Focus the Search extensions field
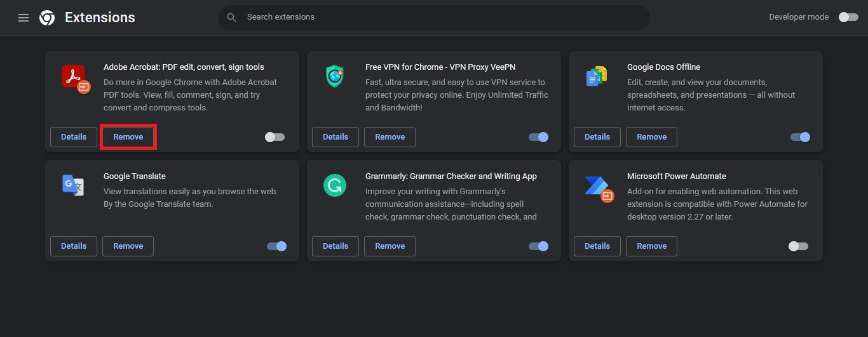Image resolution: width=868 pixels, height=337 pixels. [438, 17]
